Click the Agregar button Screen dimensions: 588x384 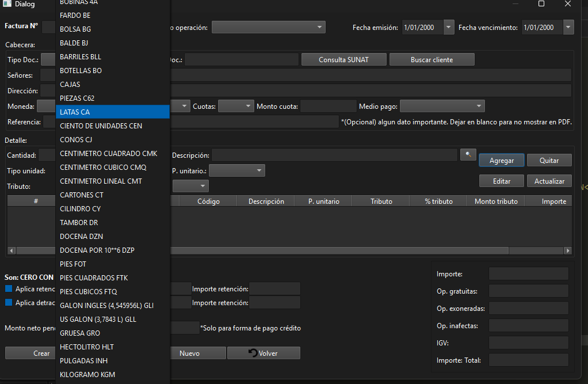(502, 161)
